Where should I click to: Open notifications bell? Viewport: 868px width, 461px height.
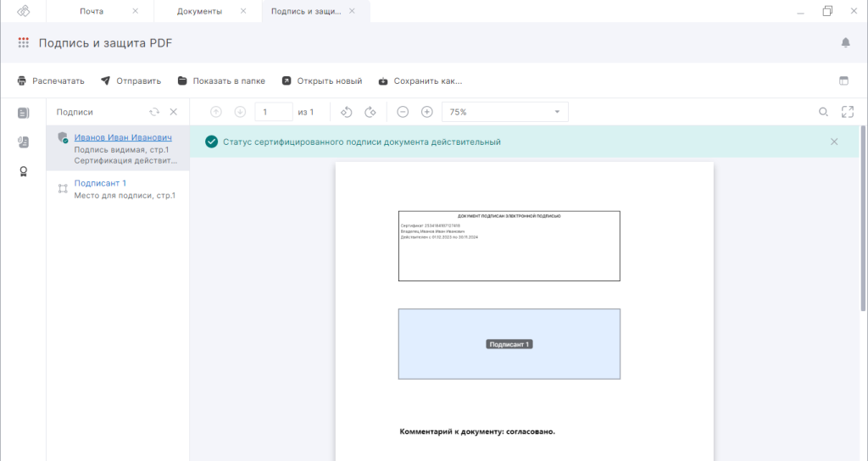tap(845, 42)
